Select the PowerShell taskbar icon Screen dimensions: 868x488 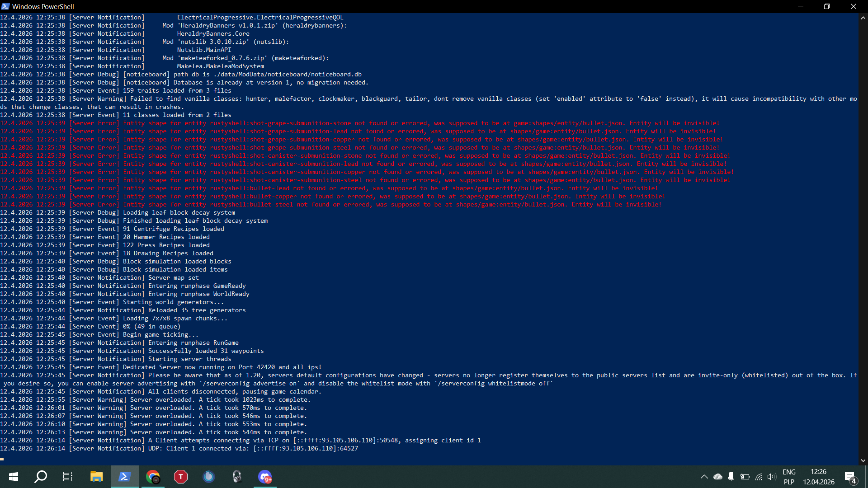tap(124, 477)
